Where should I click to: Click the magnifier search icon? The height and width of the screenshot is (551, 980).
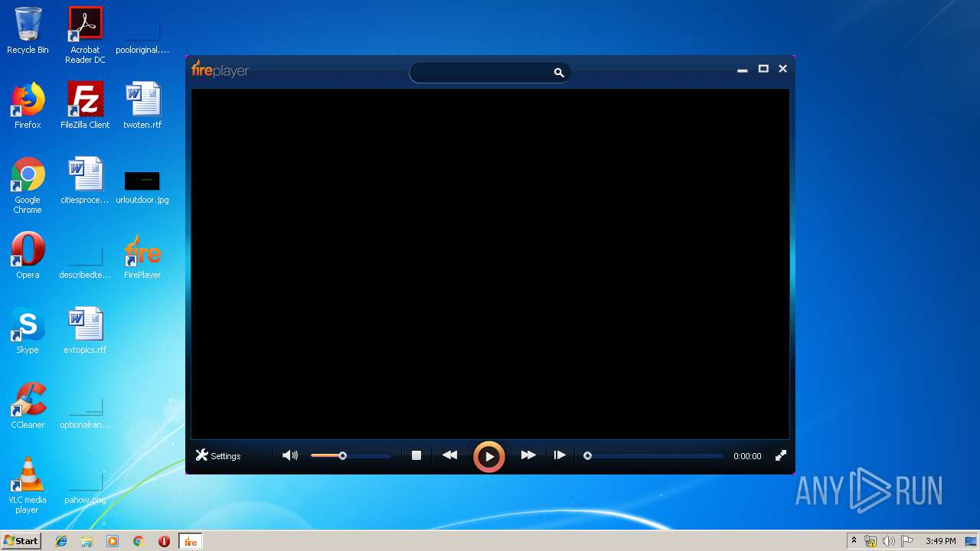[x=559, y=73]
